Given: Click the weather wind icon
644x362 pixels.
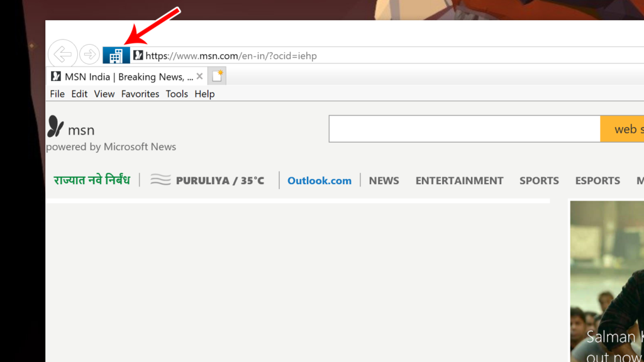Looking at the screenshot, I should 160,180.
